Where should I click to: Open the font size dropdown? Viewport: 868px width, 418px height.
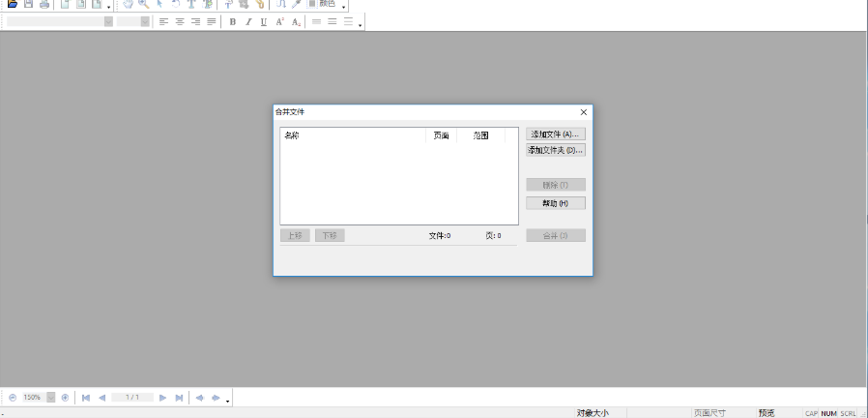pos(145,21)
